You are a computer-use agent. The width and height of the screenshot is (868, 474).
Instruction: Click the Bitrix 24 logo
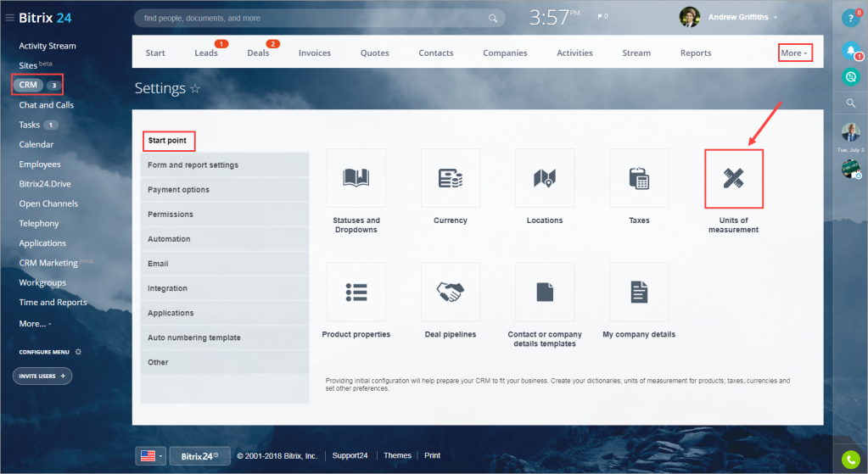click(x=45, y=18)
